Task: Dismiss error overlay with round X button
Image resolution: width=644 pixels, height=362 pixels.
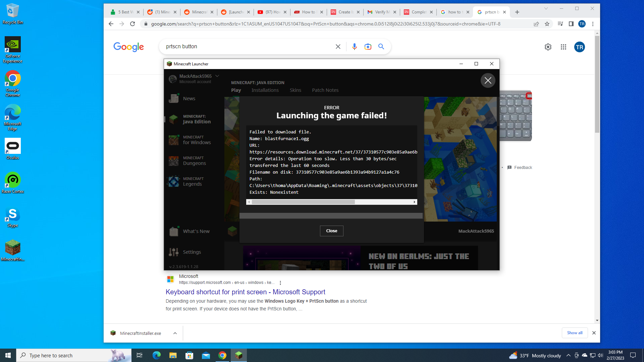Action: click(x=488, y=80)
